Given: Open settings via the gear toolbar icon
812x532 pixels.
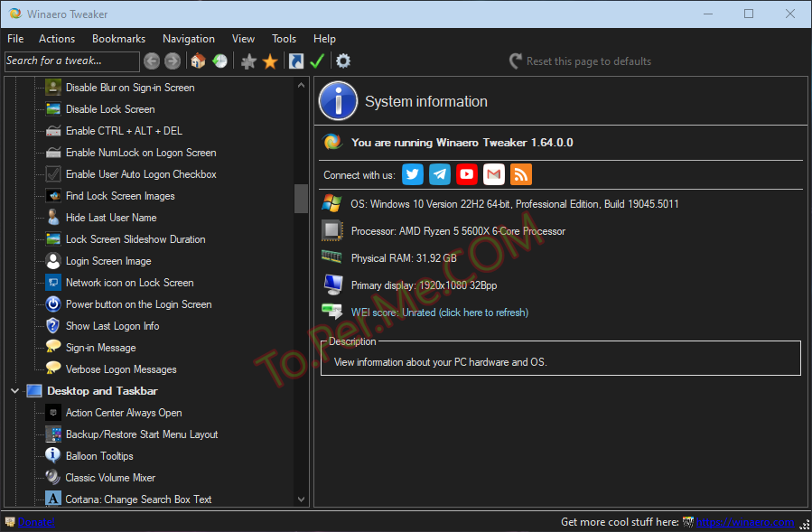Looking at the screenshot, I should (343, 61).
